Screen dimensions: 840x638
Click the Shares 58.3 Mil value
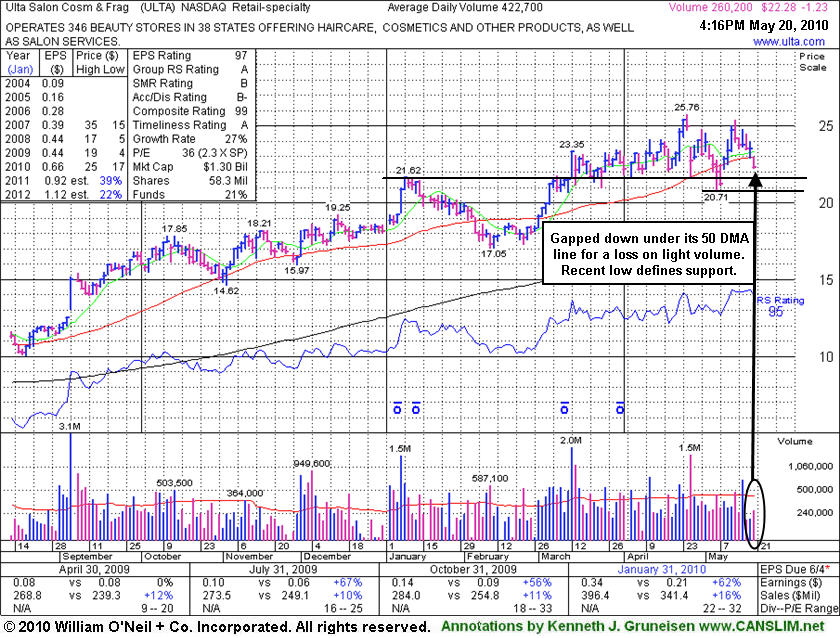click(228, 181)
